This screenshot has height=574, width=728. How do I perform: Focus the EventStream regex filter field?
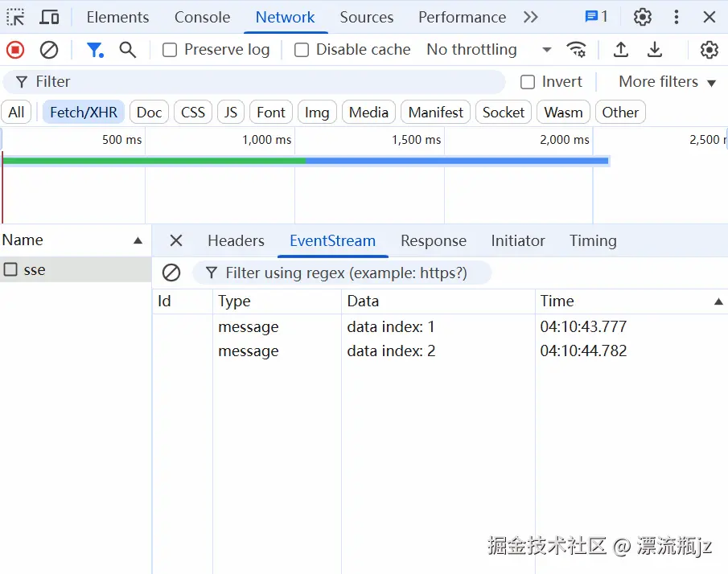click(342, 273)
